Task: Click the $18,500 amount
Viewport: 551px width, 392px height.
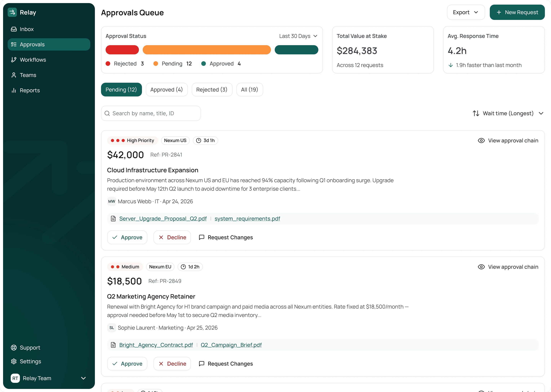Action: [125, 281]
